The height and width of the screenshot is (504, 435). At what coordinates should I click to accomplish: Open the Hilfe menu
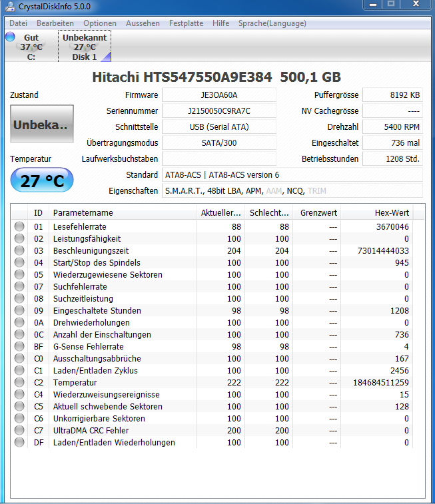coord(221,23)
